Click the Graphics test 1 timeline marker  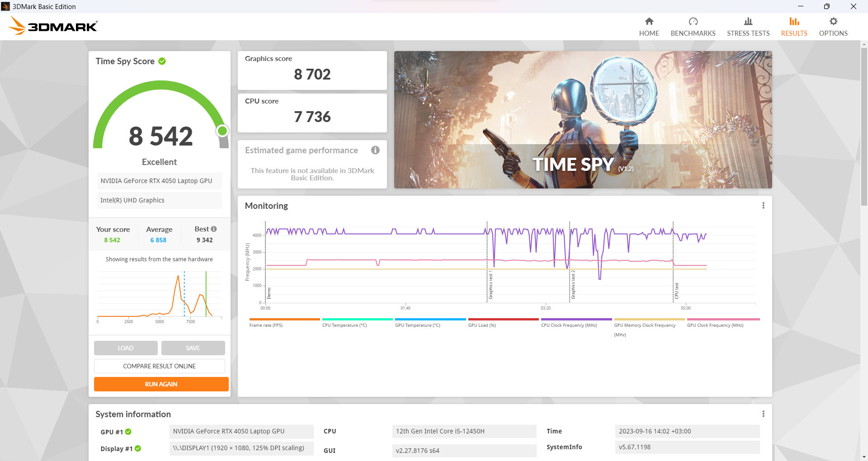[491, 286]
